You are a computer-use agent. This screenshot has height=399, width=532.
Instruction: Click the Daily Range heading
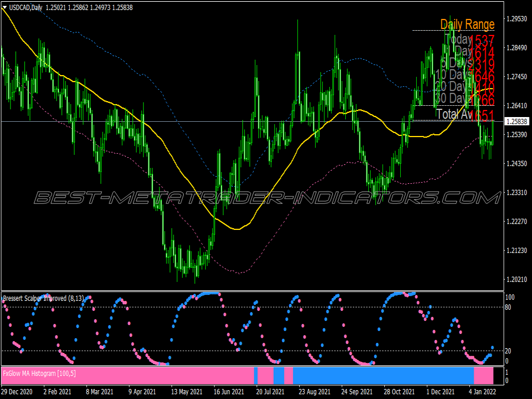(467, 24)
